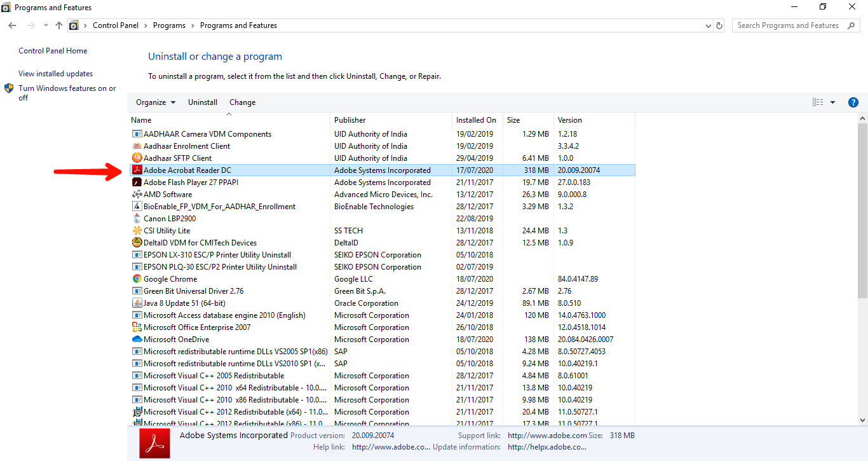Click the Microsoft OneDrive cloud icon
Viewport: 868px width, 461px height.
click(137, 340)
